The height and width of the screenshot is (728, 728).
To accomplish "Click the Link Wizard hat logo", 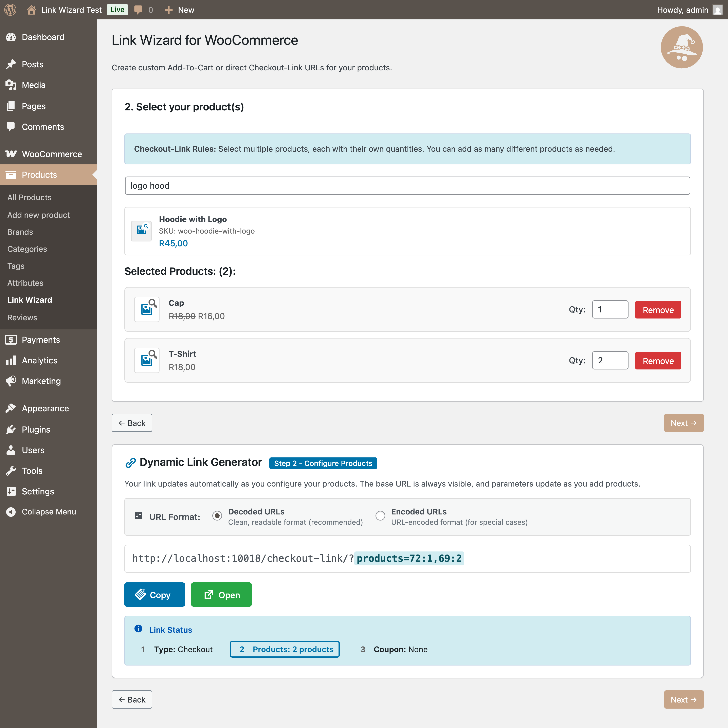I will point(681,48).
